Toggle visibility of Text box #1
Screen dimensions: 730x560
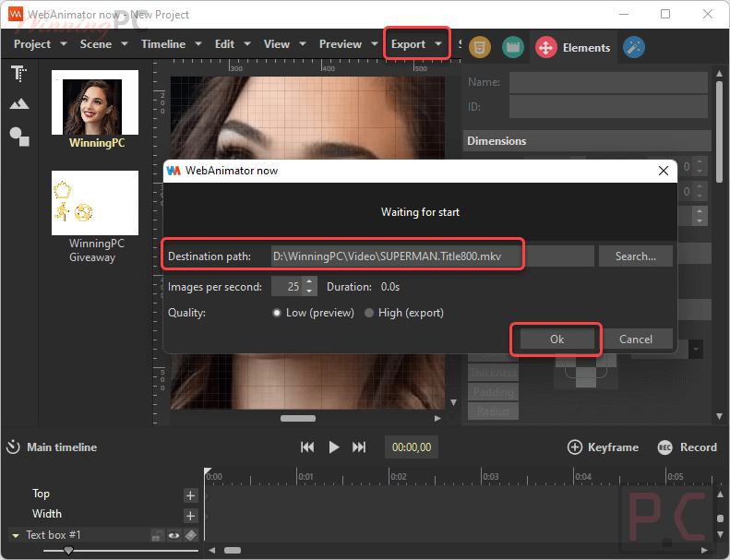pyautogui.click(x=174, y=536)
